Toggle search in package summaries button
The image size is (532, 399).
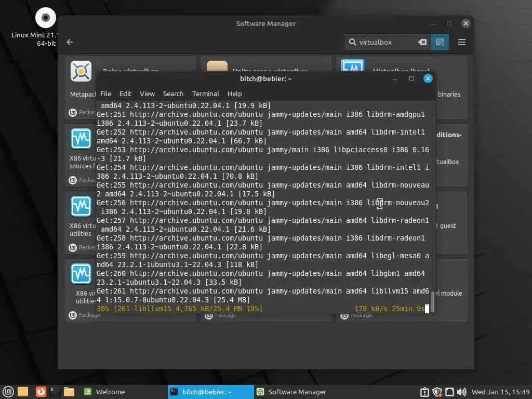[440, 42]
